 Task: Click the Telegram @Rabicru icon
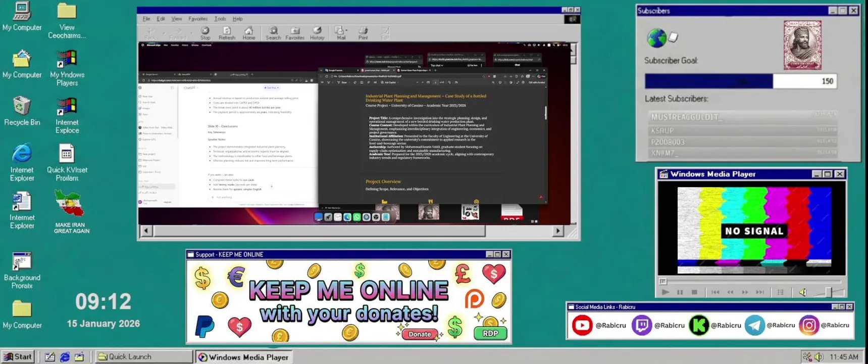(x=754, y=326)
